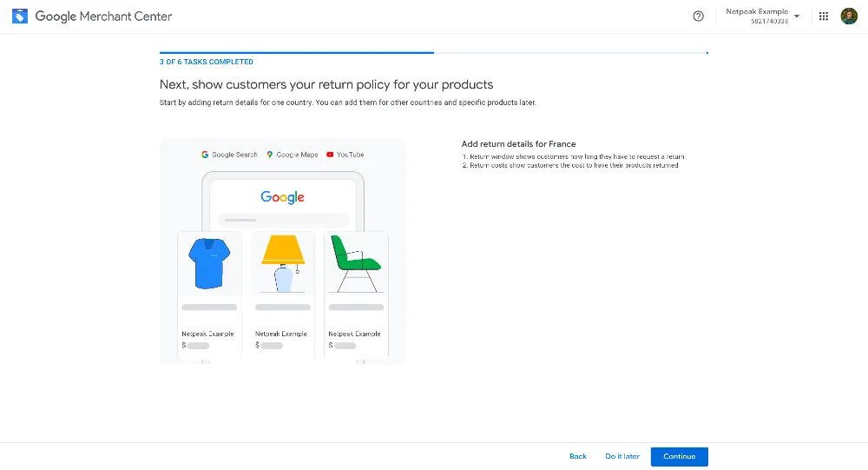Click the Google Merchant Center logo icon
This screenshot has height=470, width=868.
(x=20, y=17)
